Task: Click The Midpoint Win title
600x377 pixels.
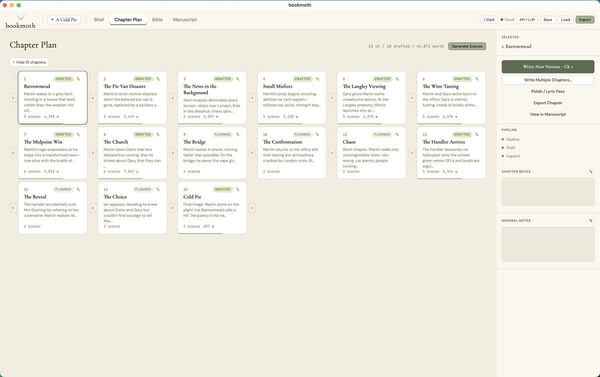Action: [43, 142]
